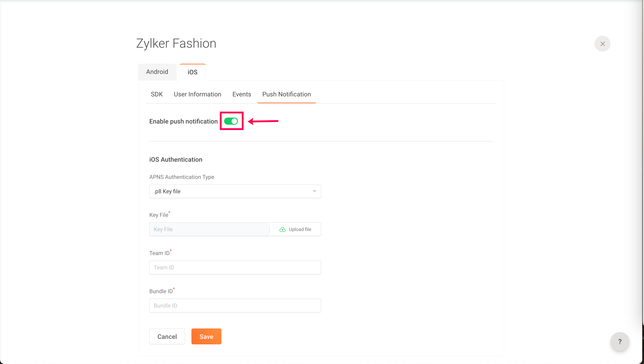The image size is (644, 364).
Task: Click the dropdown arrow beside .p8 Key file
Action: point(314,191)
